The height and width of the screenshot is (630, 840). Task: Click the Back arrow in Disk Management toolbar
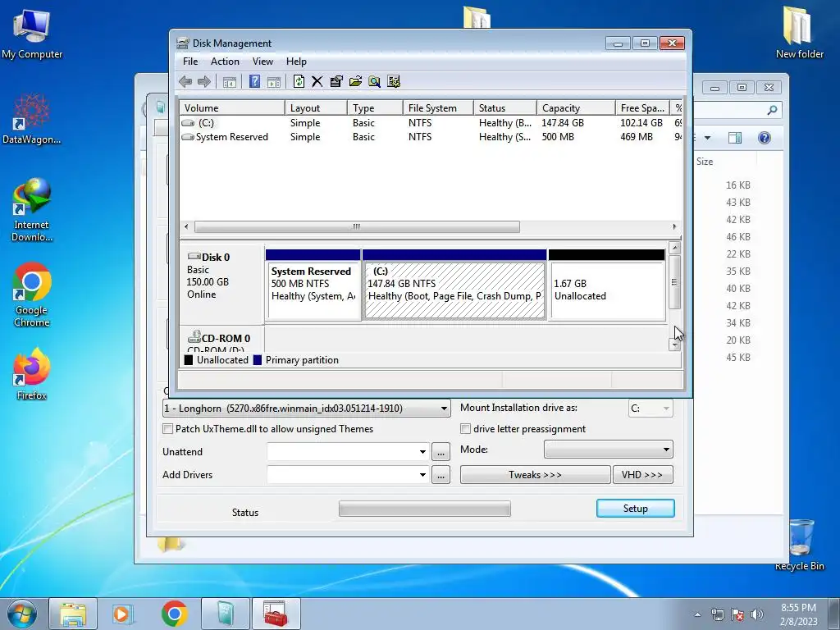(x=185, y=81)
